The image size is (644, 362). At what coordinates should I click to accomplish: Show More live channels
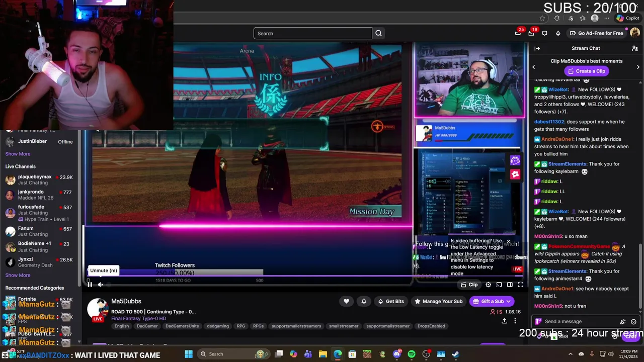click(18, 275)
